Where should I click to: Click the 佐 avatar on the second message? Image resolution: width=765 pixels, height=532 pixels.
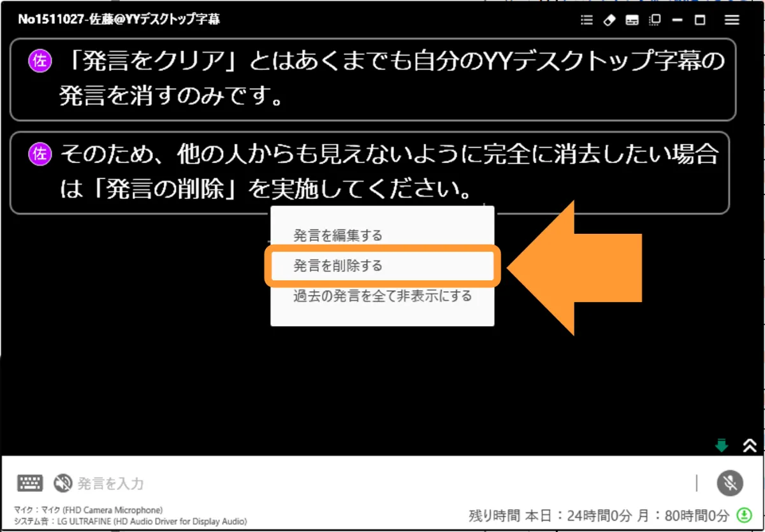tap(40, 153)
